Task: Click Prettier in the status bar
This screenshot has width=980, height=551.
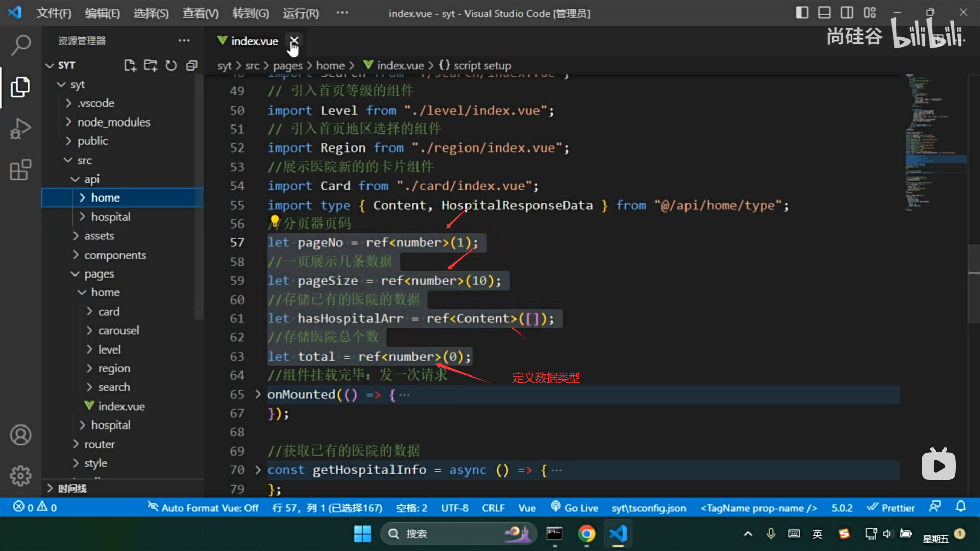Action: (x=891, y=508)
